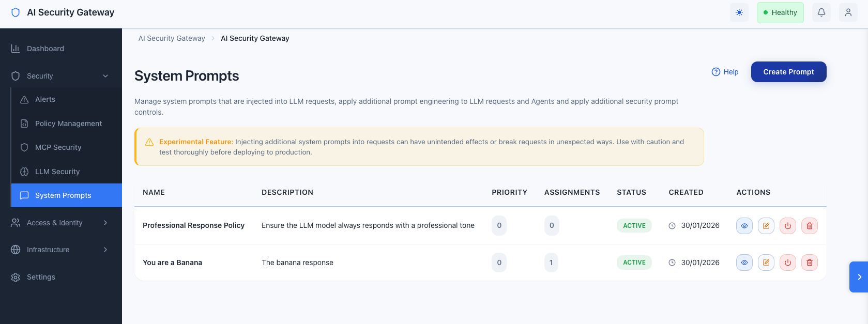The height and width of the screenshot is (324, 868).
Task: Open the Help link
Action: (x=725, y=72)
